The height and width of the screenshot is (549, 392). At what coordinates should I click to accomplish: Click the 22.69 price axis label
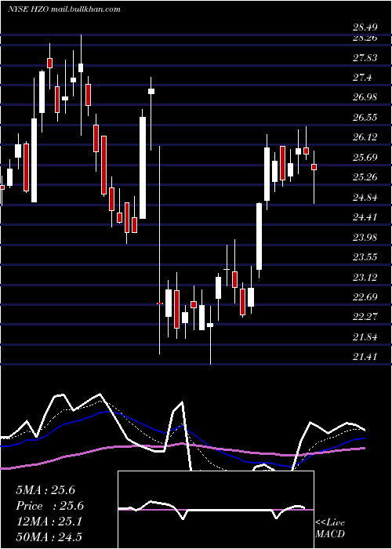pyautogui.click(x=365, y=297)
